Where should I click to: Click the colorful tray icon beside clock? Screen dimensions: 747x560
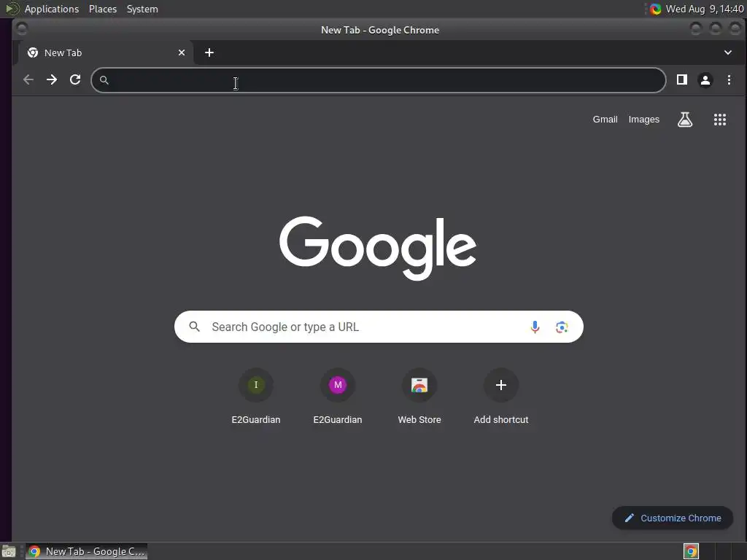click(656, 9)
